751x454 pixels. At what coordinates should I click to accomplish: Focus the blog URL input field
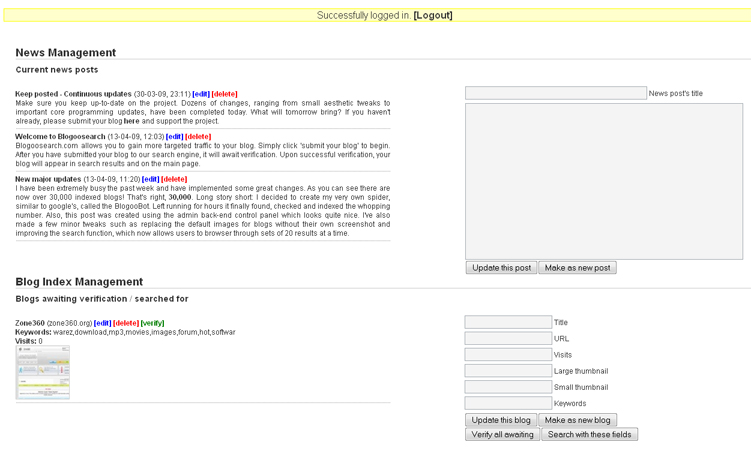tap(508, 339)
